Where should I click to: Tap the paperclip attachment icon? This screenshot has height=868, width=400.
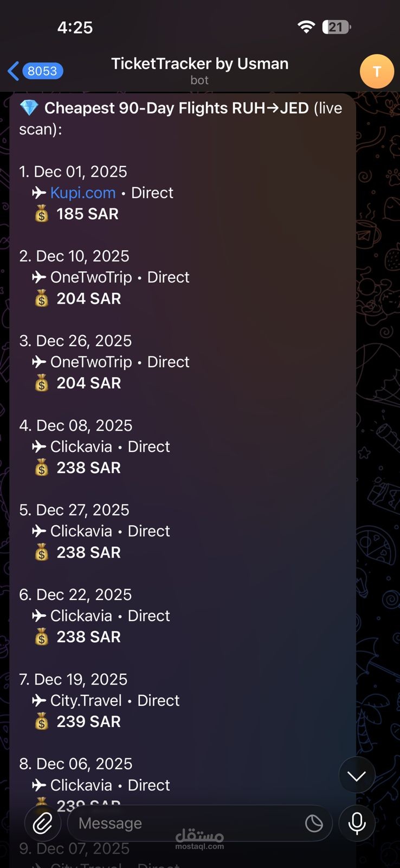point(43,824)
